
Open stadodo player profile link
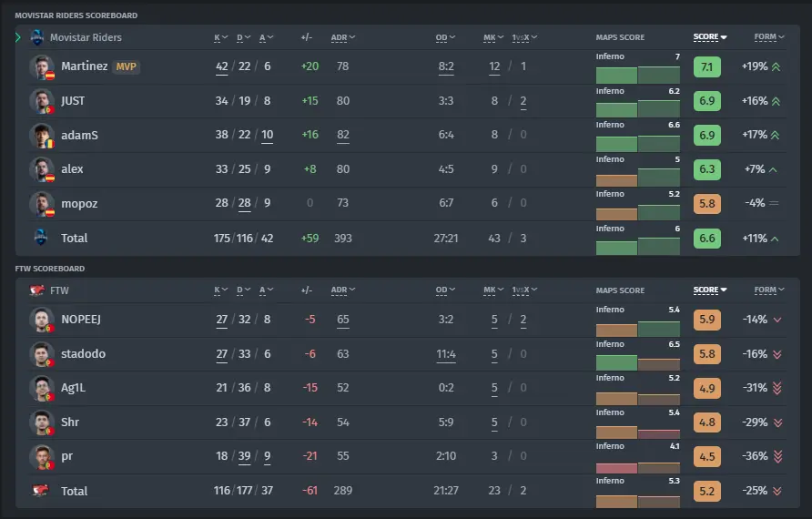pyautogui.click(x=84, y=354)
